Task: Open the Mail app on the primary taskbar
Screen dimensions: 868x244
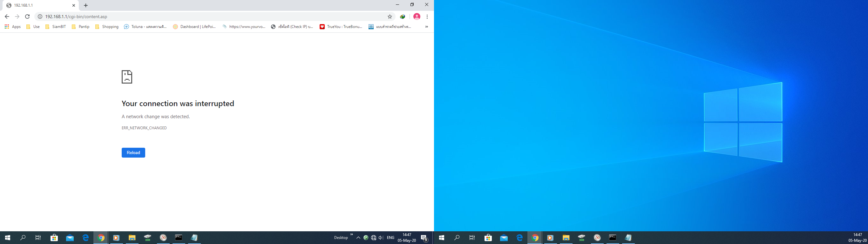Action: tap(70, 238)
